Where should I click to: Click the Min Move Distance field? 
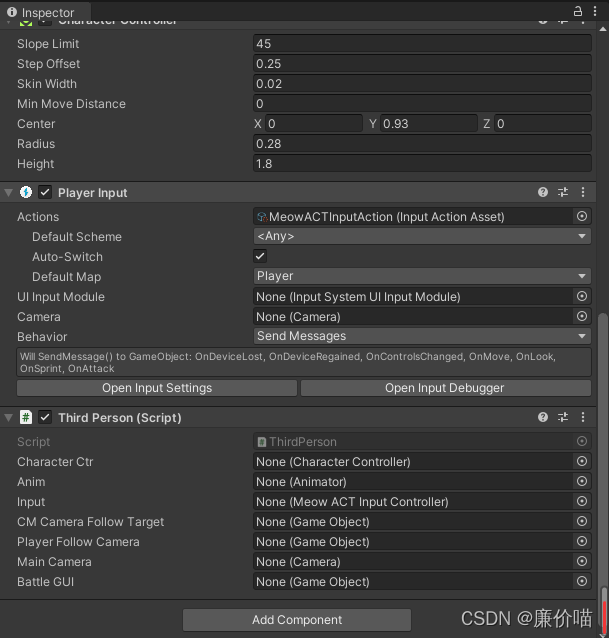422,103
